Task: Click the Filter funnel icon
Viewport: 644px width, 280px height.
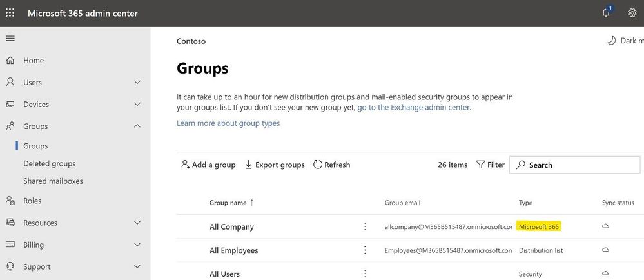Action: [480, 165]
